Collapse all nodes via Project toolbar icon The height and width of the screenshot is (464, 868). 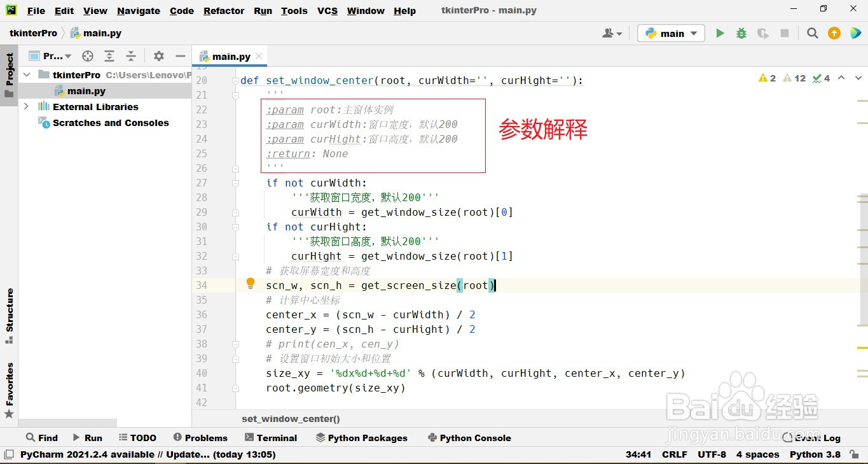click(131, 56)
